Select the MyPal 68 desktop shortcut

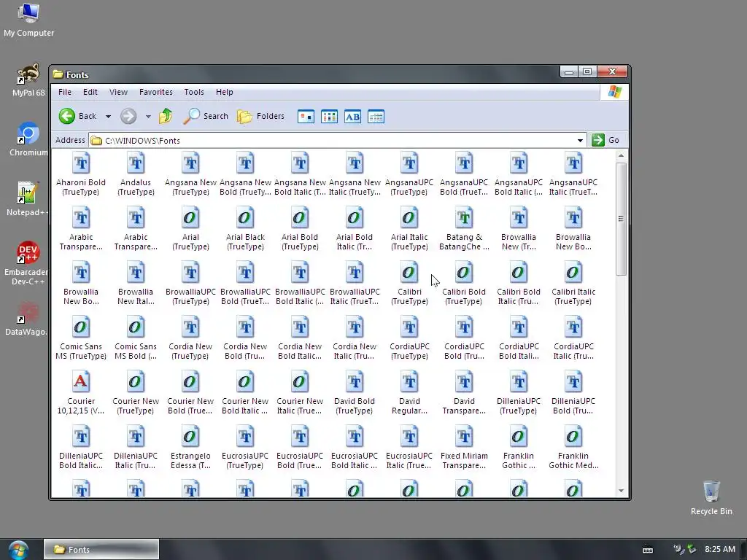coord(28,80)
